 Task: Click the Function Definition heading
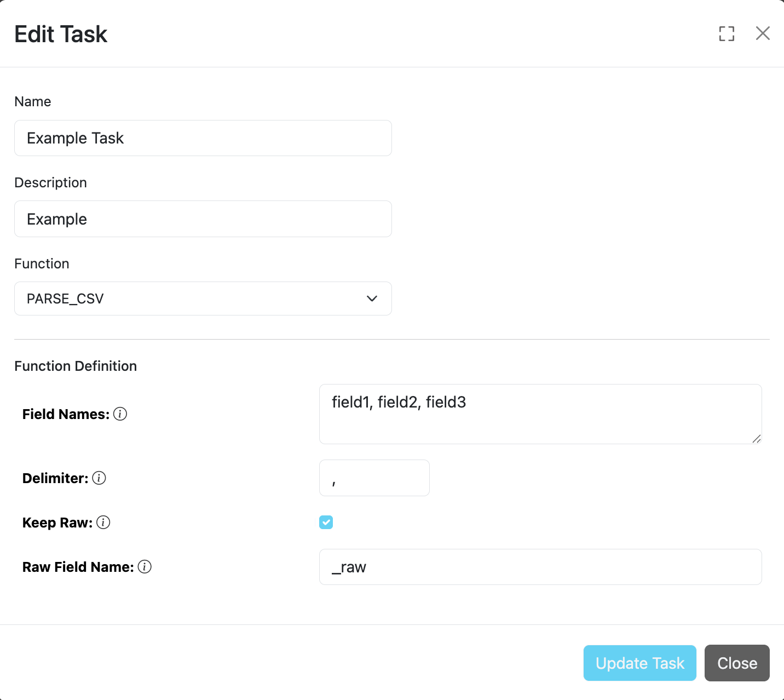tap(76, 366)
